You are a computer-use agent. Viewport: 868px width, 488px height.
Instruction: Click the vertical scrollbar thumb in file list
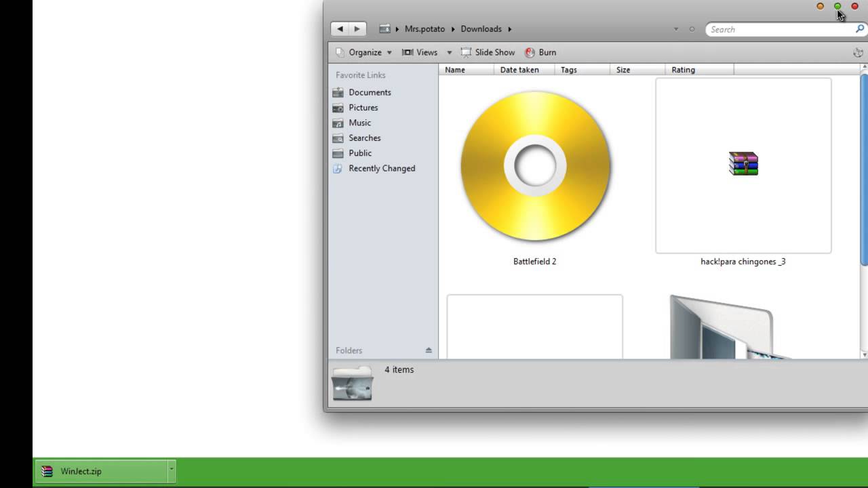864,169
